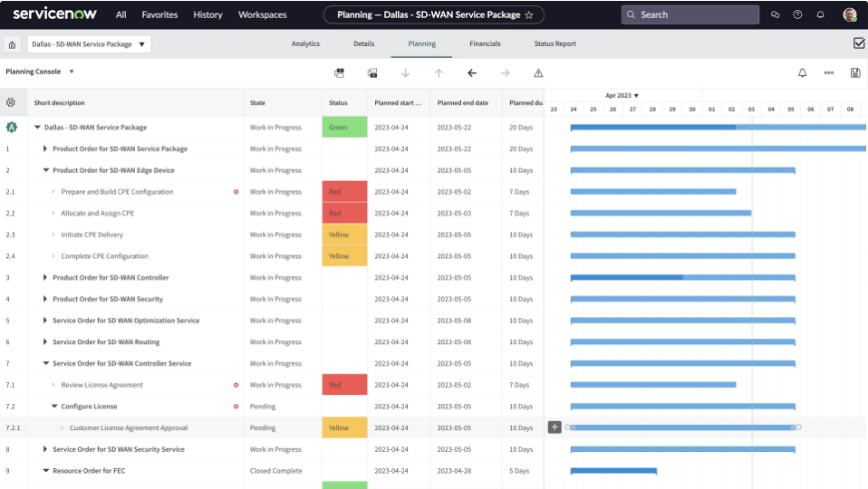This screenshot has width=868, height=489.
Task: Collapse Product Order for SD-WAN Edge Device
Action: tap(46, 170)
